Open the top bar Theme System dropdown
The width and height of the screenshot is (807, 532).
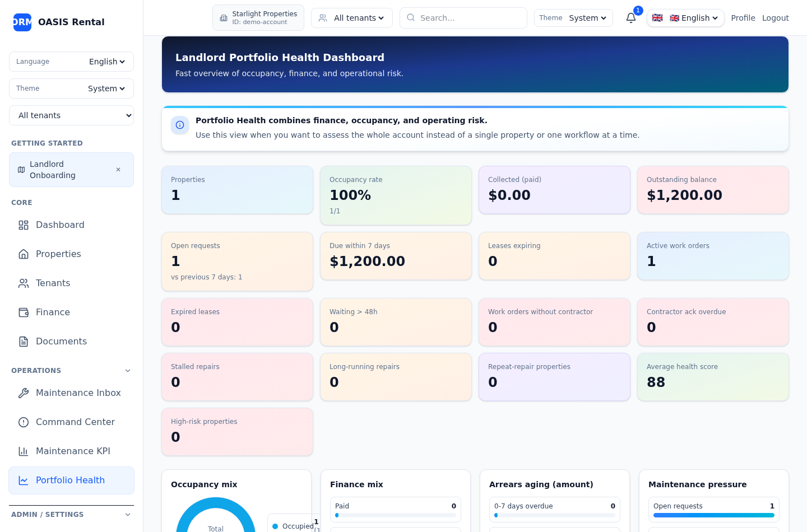(x=587, y=18)
